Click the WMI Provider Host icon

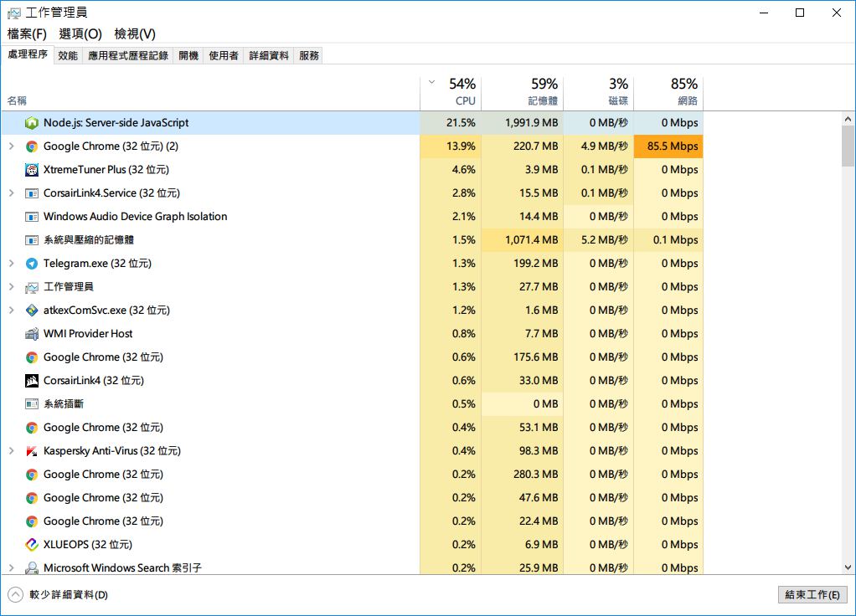coord(32,334)
